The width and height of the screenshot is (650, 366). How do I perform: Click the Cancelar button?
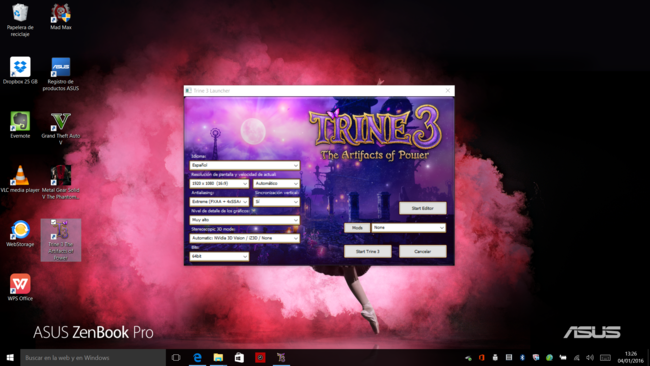[423, 251]
